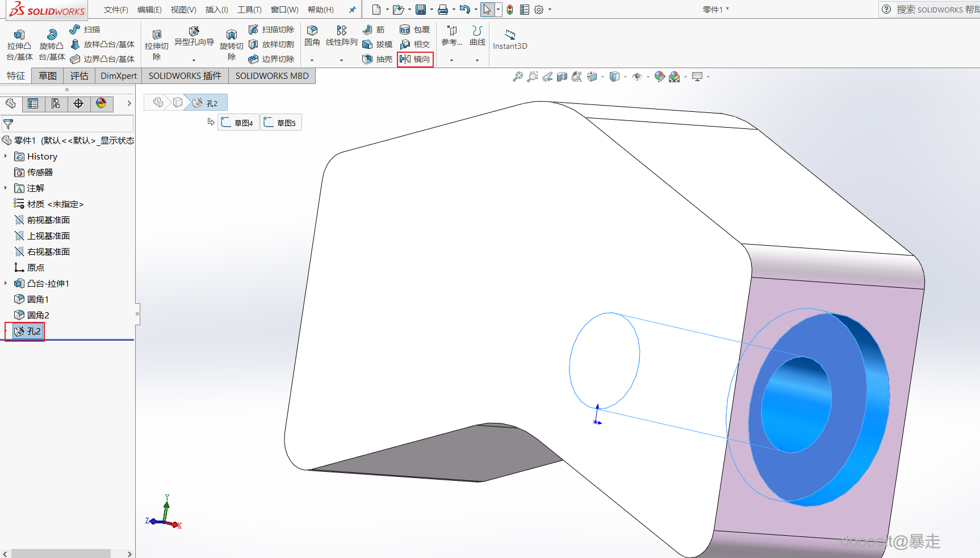This screenshot has width=980, height=558.
Task: Expand the History folder in tree
Action: coord(6,156)
